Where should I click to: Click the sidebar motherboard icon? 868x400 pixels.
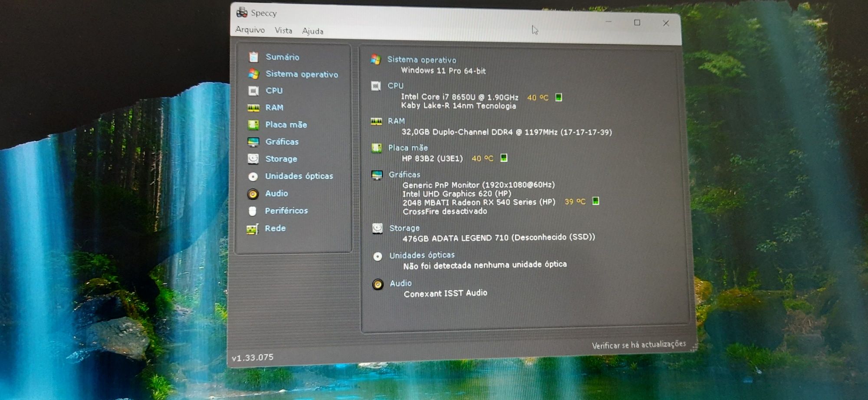tap(253, 125)
